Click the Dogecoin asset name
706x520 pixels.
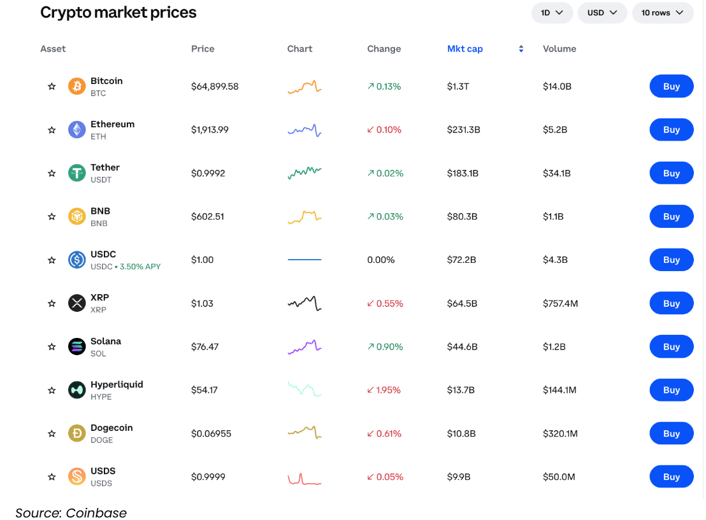pyautogui.click(x=112, y=428)
